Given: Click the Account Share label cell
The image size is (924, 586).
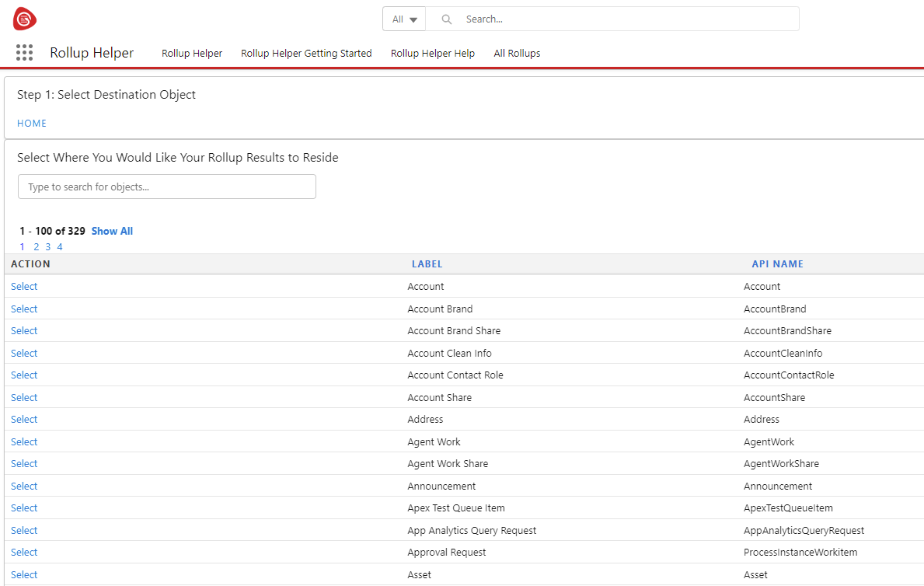Looking at the screenshot, I should [440, 397].
